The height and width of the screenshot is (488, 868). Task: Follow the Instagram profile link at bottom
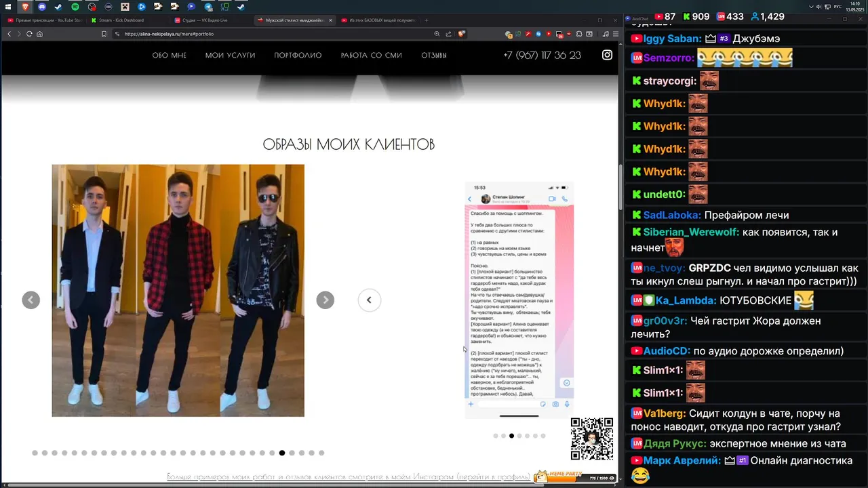(349, 477)
